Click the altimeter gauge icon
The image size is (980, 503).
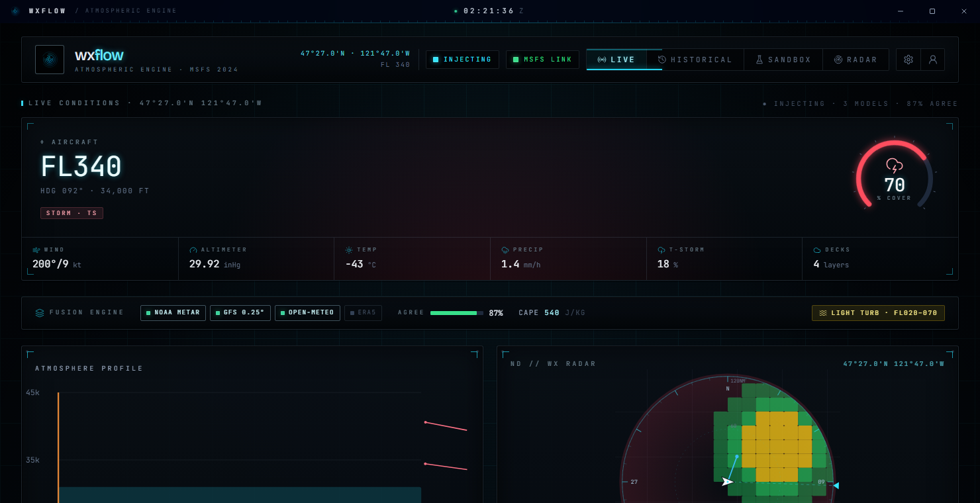193,250
